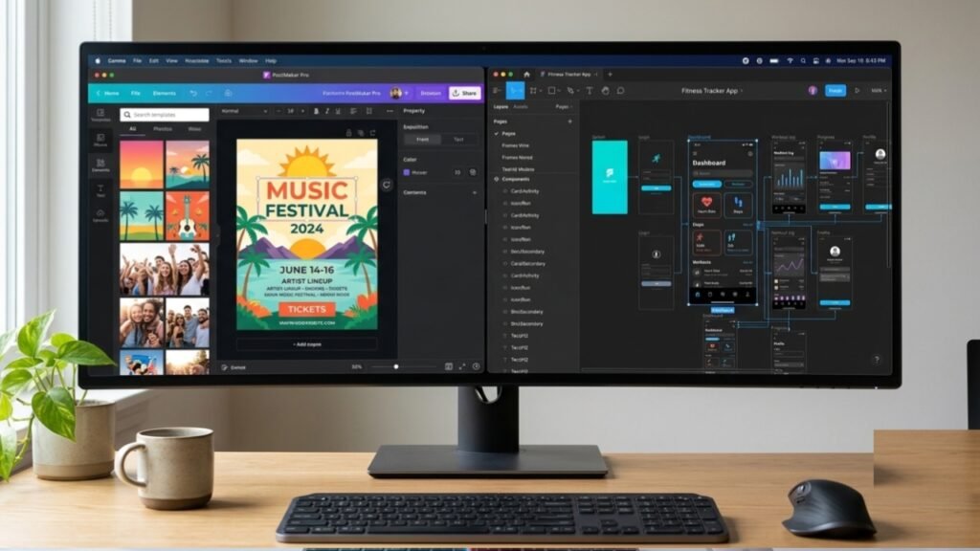Screen dimensions: 980x551
Task: Open the zoom percentage dropdown in design app
Action: [x=879, y=91]
